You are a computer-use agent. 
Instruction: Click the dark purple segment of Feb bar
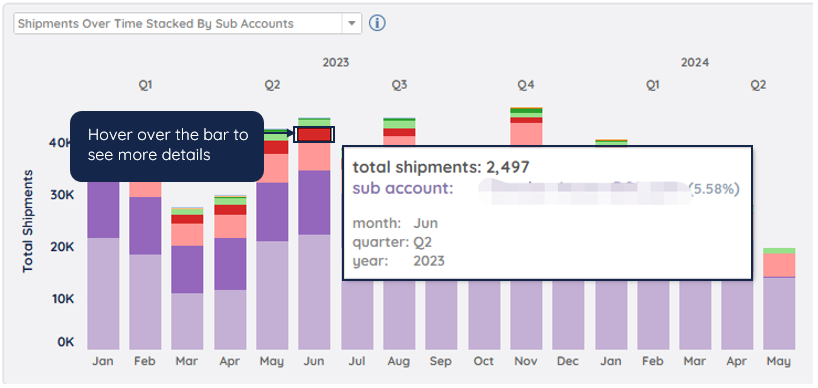click(x=146, y=226)
